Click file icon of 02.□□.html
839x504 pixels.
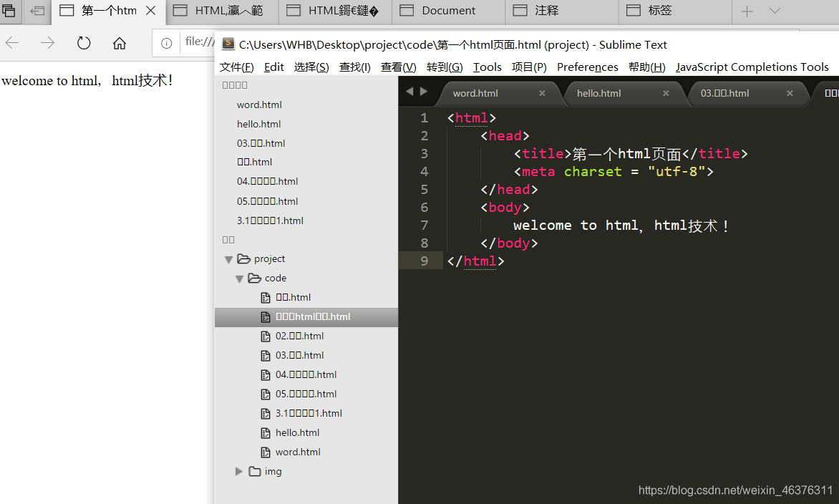pos(266,336)
